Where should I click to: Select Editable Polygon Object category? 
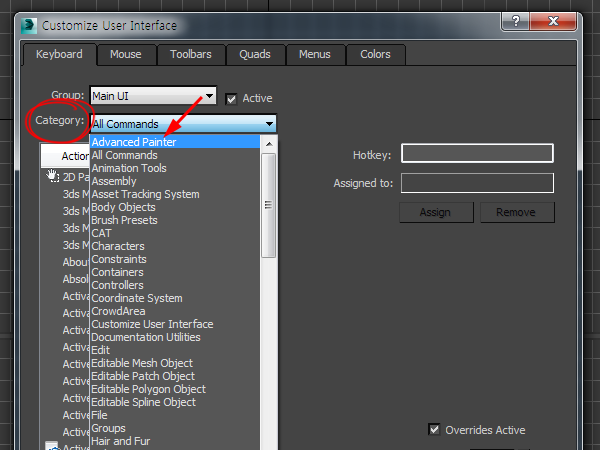tap(175, 389)
